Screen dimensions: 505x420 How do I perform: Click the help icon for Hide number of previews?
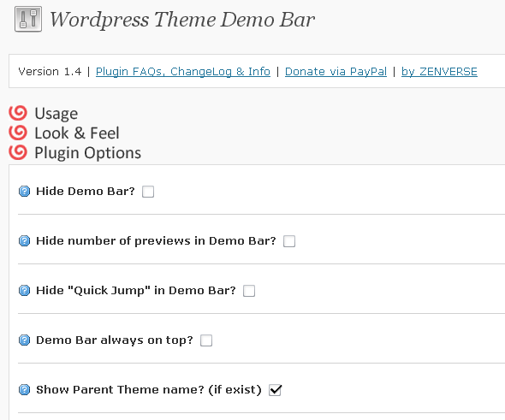click(x=24, y=240)
